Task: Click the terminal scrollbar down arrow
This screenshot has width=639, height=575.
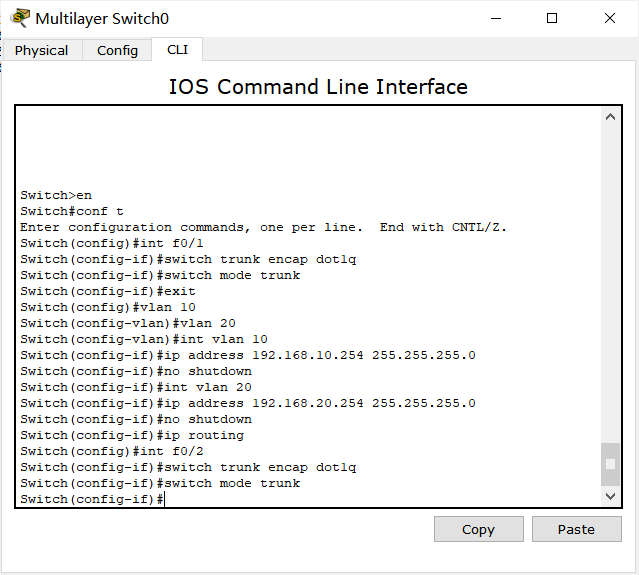Action: (x=610, y=495)
